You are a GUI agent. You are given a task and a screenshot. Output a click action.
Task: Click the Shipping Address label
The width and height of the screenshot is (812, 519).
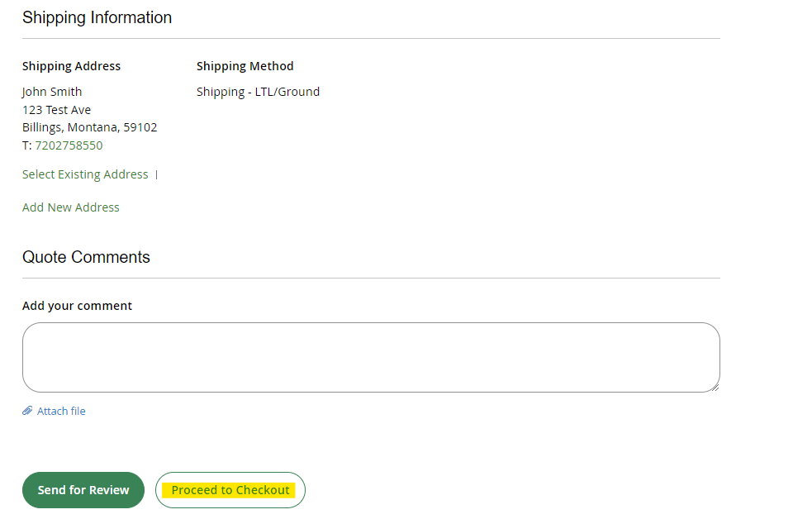pyautogui.click(x=72, y=66)
